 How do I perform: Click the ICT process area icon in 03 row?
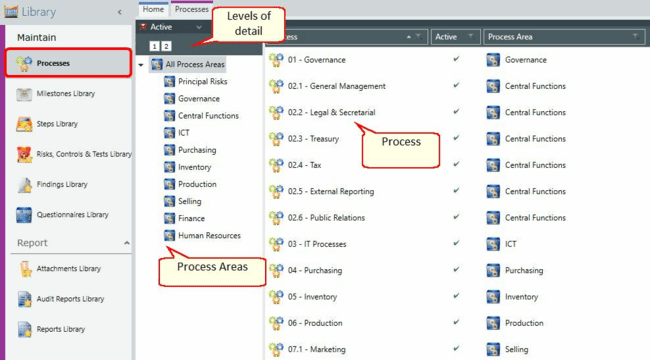[493, 244]
